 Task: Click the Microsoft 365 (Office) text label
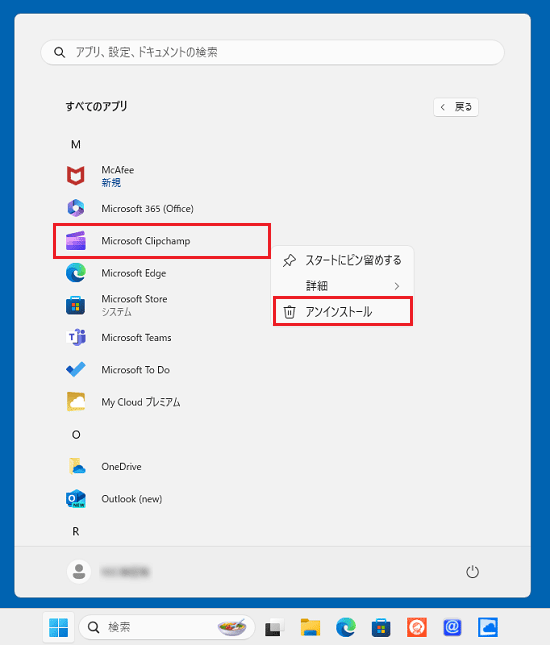click(x=147, y=208)
